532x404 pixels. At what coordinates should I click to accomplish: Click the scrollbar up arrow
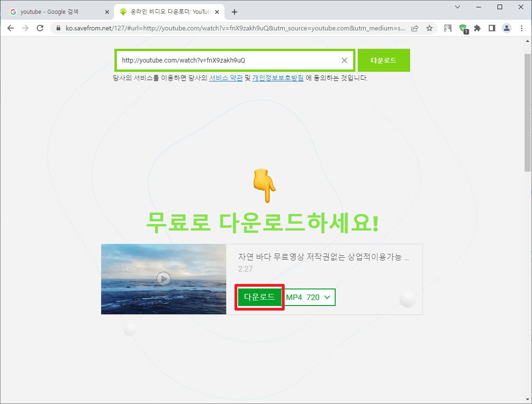point(527,41)
